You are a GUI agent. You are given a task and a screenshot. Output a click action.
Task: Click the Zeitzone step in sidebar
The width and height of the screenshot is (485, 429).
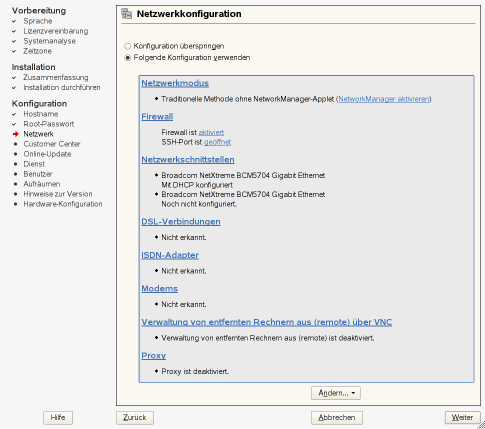pyautogui.click(x=37, y=51)
